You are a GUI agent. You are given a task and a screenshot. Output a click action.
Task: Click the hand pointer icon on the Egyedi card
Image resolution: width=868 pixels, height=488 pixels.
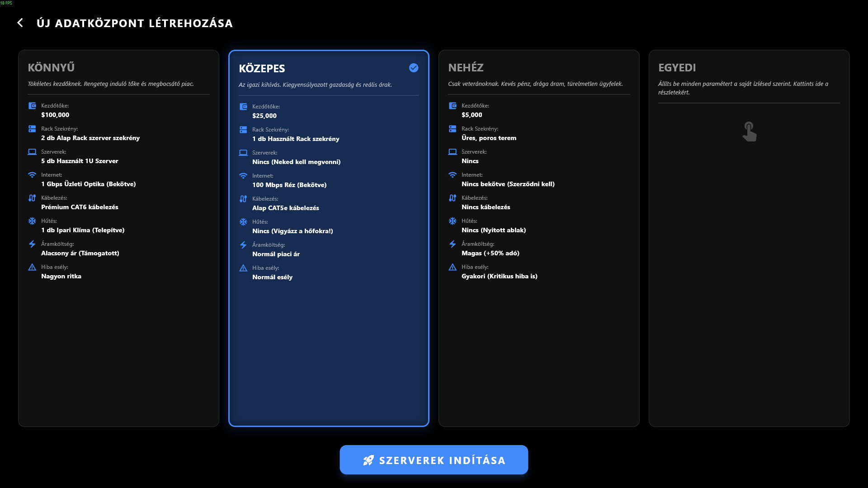750,131
